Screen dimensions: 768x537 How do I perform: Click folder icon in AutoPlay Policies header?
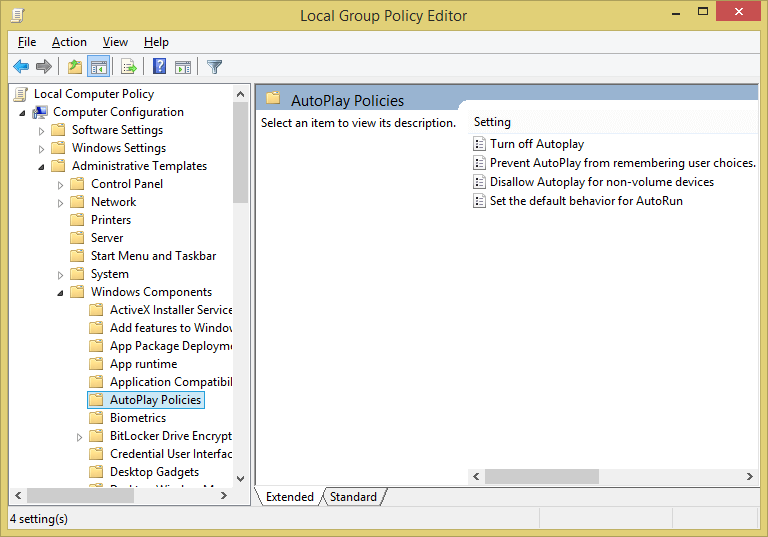273,98
